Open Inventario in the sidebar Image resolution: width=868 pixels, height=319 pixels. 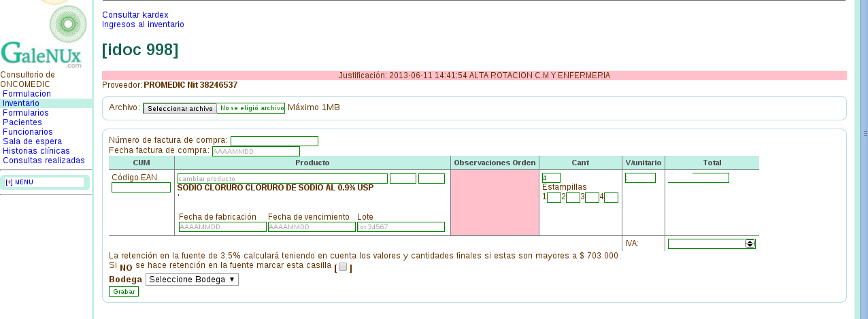(x=21, y=103)
